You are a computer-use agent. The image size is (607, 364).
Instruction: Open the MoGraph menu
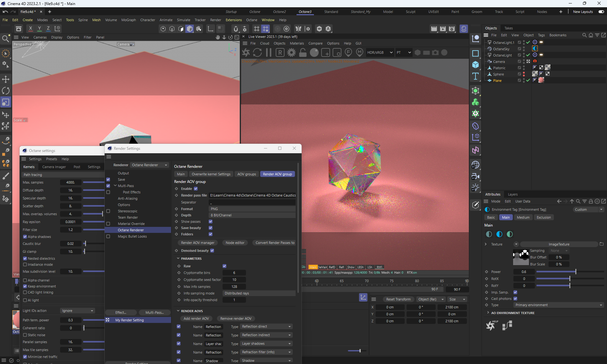pyautogui.click(x=128, y=20)
